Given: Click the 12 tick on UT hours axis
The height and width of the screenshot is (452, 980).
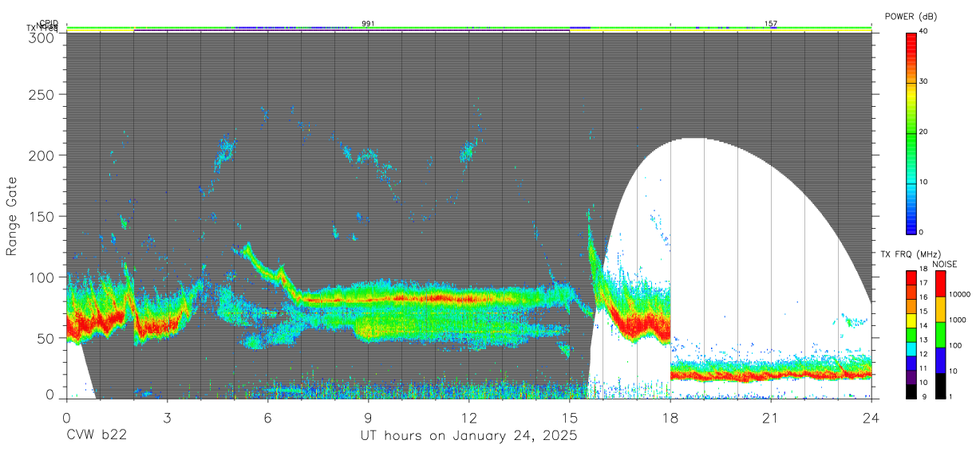Looking at the screenshot, I should (468, 417).
